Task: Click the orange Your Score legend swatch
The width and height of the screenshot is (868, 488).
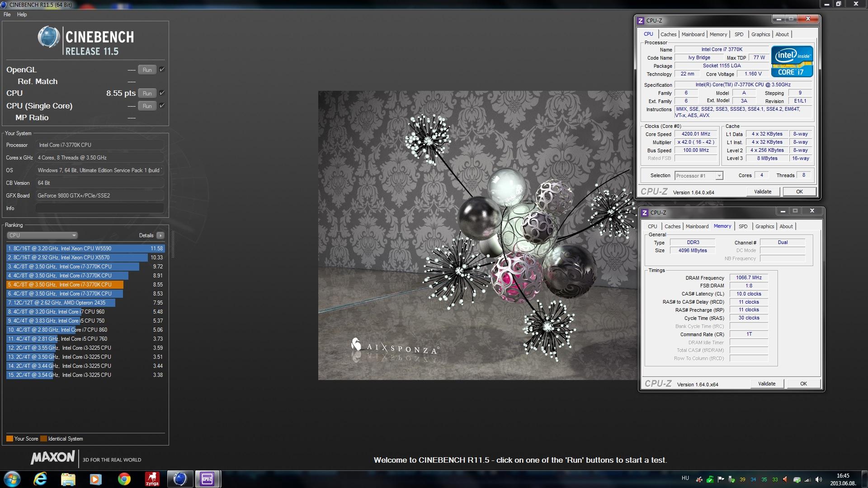Action: (x=9, y=439)
